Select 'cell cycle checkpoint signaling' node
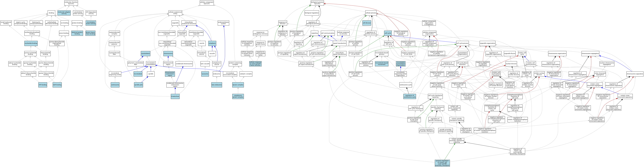 pyautogui.click(x=435, y=97)
